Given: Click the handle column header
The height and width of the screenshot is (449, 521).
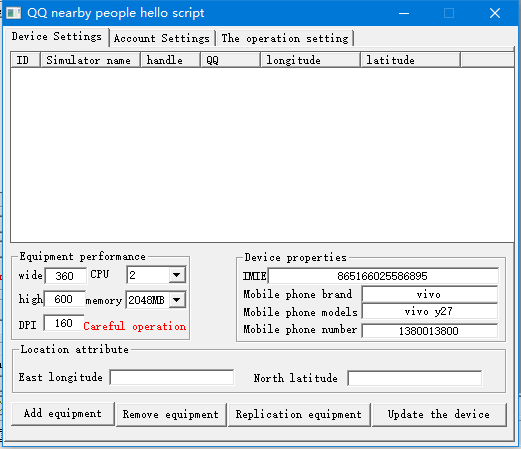Looking at the screenshot, I should point(171,60).
